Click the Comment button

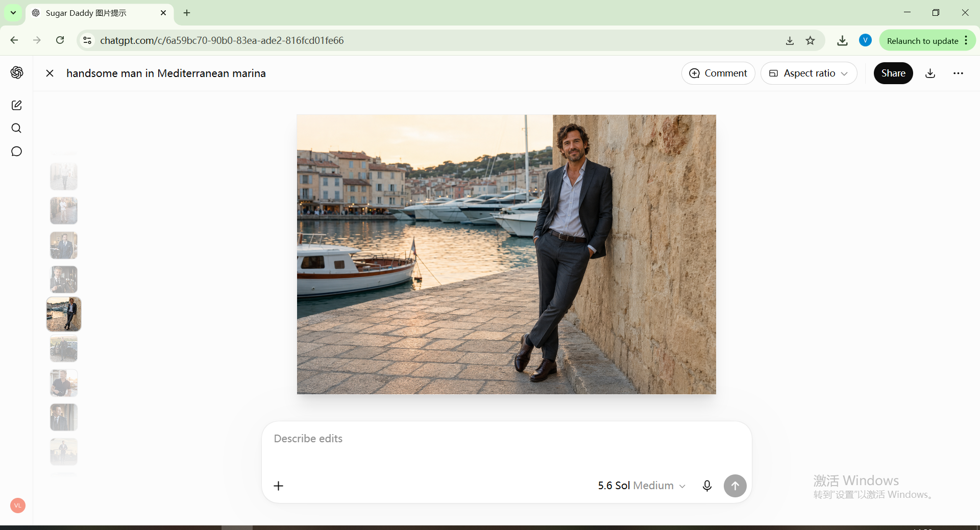718,73
